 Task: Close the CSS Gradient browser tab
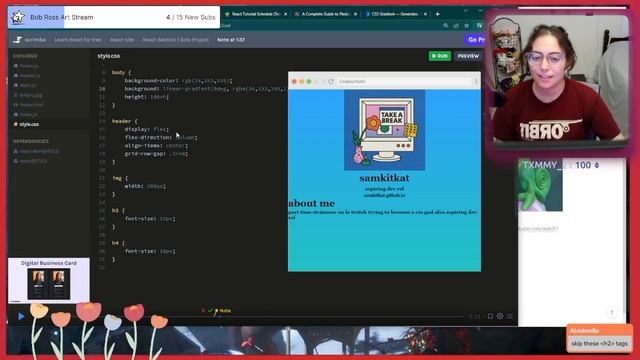425,14
